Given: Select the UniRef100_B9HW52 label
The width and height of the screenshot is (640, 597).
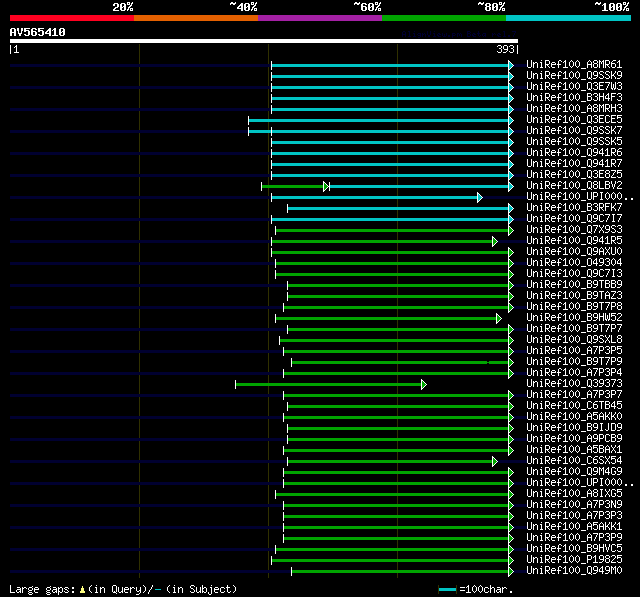Looking at the screenshot, I should (574, 318).
